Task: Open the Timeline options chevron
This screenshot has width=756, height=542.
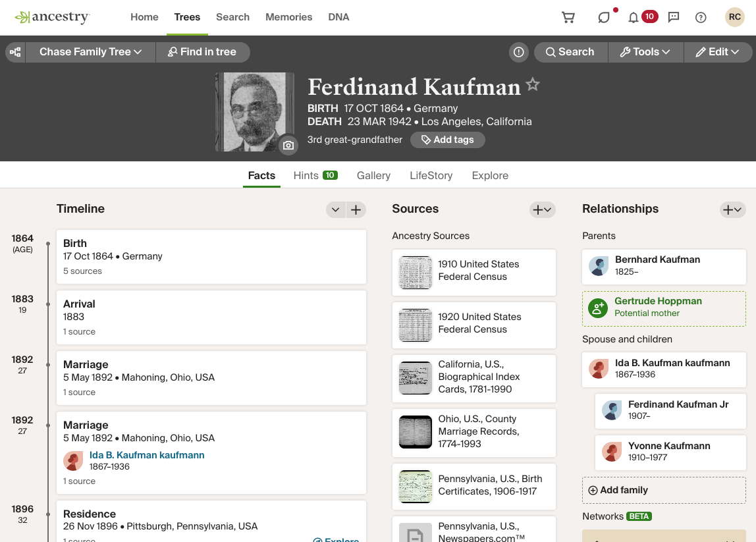Action: (x=335, y=209)
